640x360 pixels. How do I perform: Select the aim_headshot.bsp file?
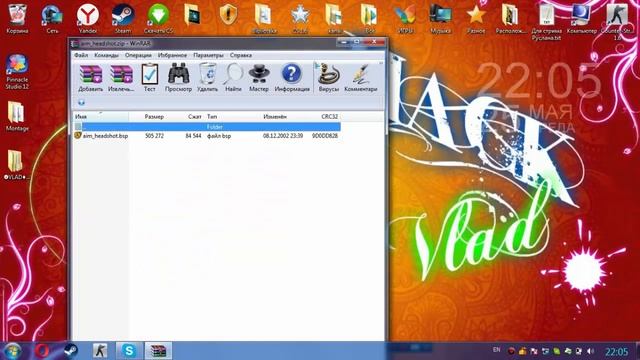(105, 136)
